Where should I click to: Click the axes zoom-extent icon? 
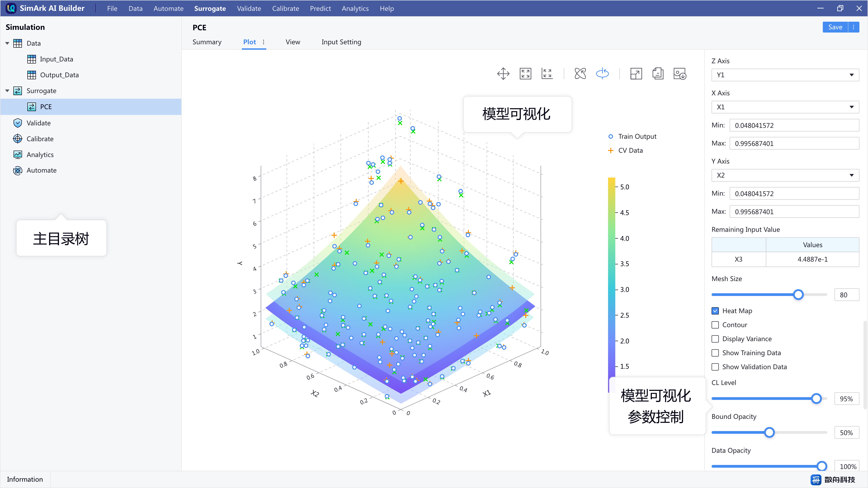[547, 74]
